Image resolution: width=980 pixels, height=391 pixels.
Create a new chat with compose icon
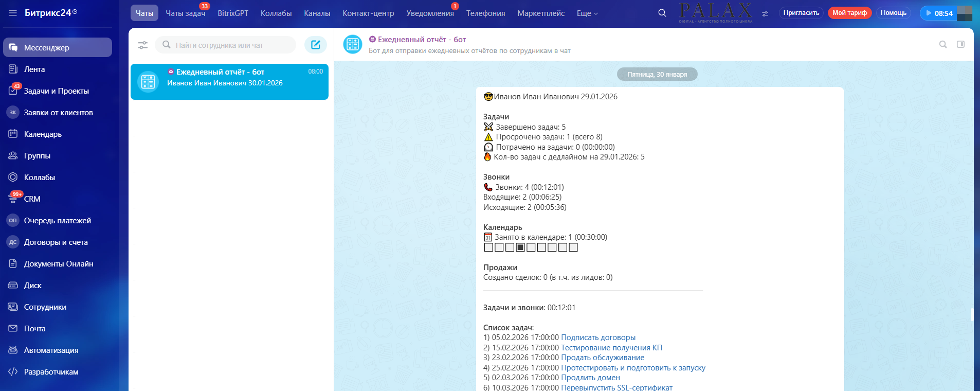coord(316,45)
